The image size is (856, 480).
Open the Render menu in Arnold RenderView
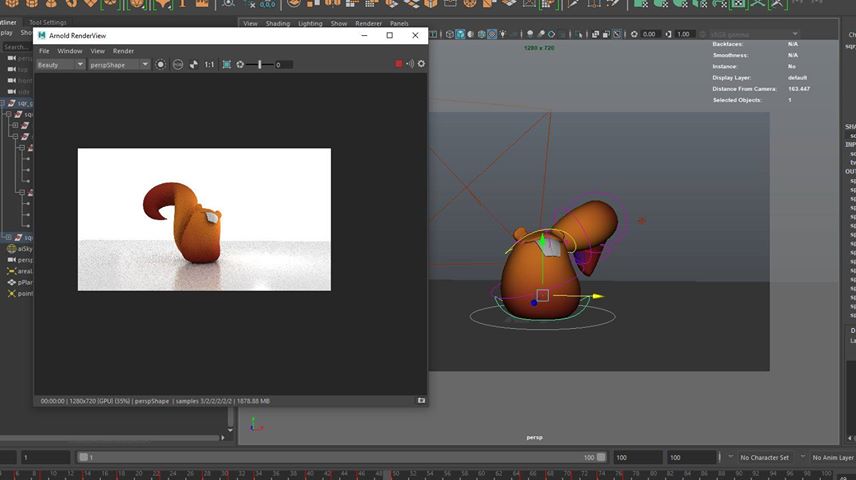tap(123, 51)
